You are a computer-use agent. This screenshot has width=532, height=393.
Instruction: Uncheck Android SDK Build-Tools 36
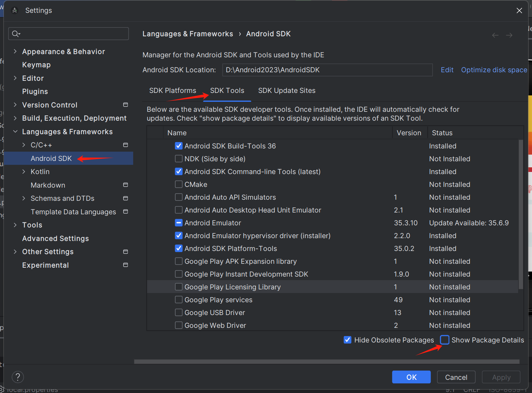[x=179, y=146]
